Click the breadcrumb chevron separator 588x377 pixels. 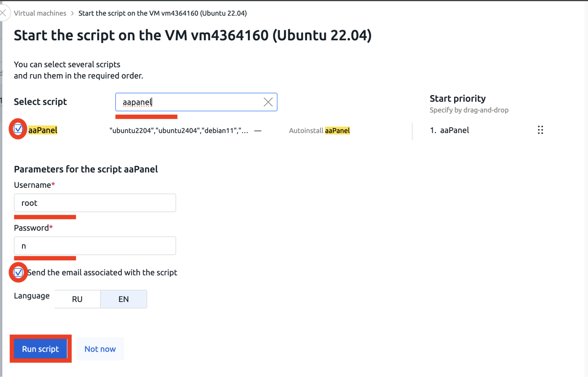click(72, 13)
